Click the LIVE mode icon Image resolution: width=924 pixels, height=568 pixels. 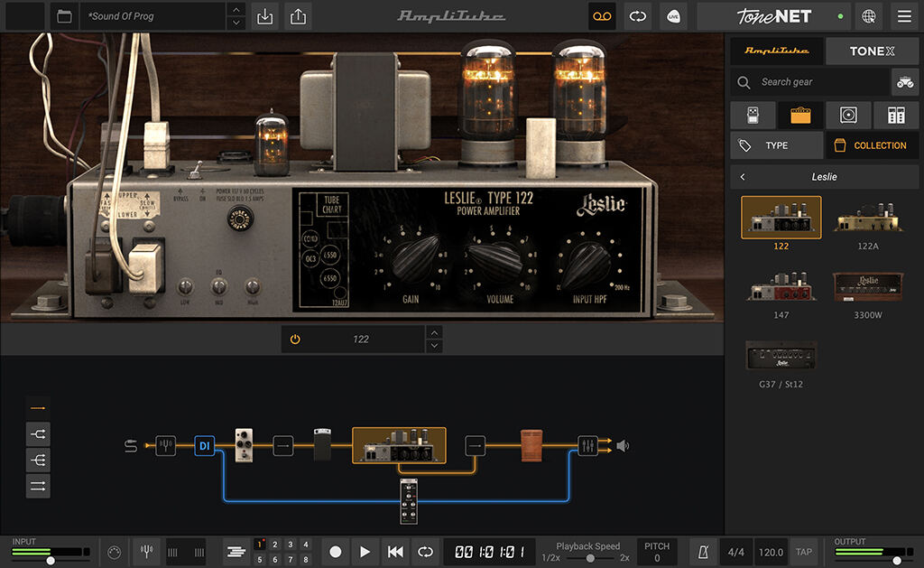[673, 16]
